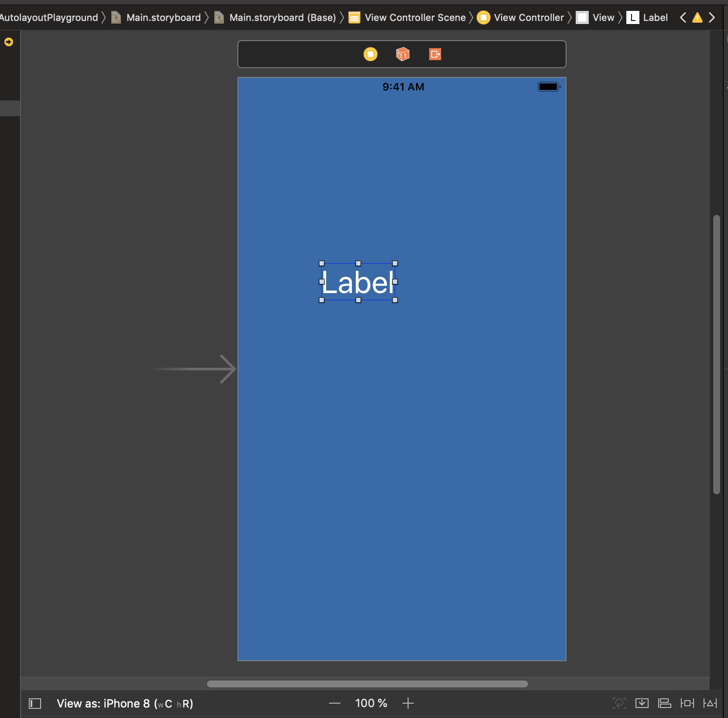Image resolution: width=728 pixels, height=718 pixels.
Task: Click the First Responder cube icon
Action: click(x=402, y=54)
